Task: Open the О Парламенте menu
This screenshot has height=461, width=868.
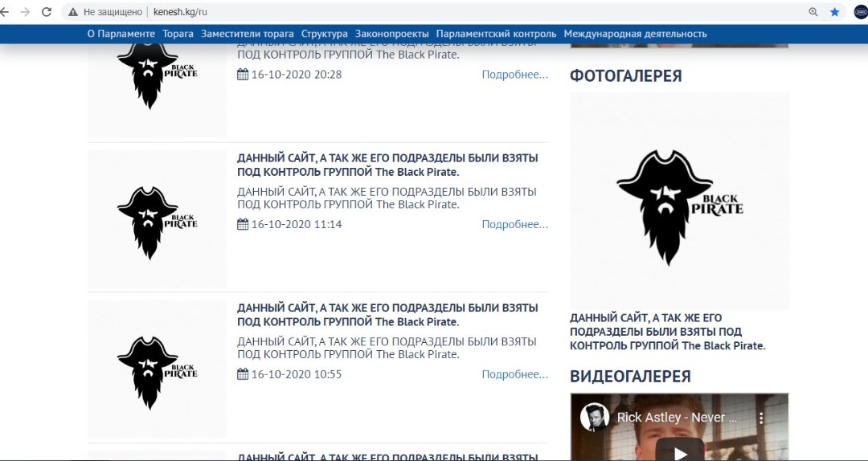Action: 121,34
